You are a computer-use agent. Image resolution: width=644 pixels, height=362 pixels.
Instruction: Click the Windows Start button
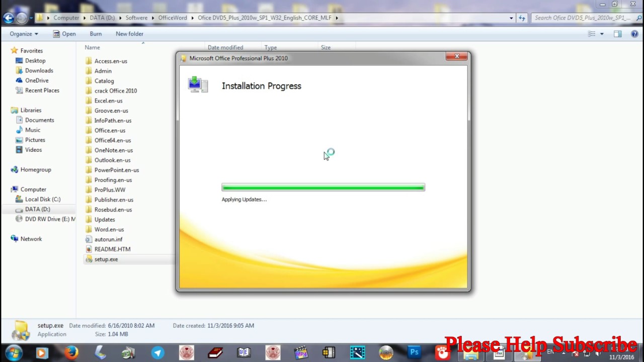pos(14,353)
